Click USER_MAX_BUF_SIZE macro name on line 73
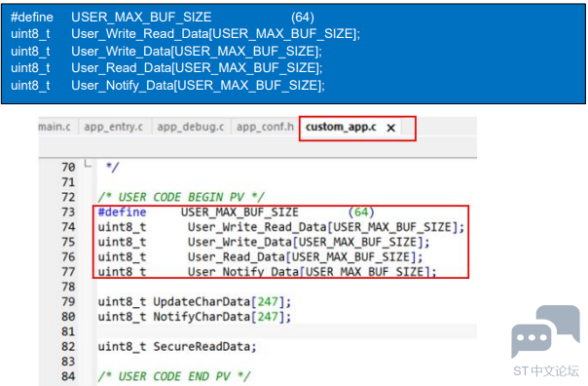The width and height of the screenshot is (588, 386). (x=239, y=212)
